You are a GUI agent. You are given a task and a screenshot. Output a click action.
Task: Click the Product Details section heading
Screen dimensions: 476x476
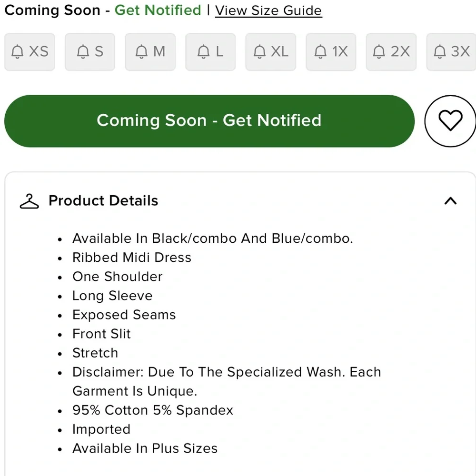(x=103, y=201)
